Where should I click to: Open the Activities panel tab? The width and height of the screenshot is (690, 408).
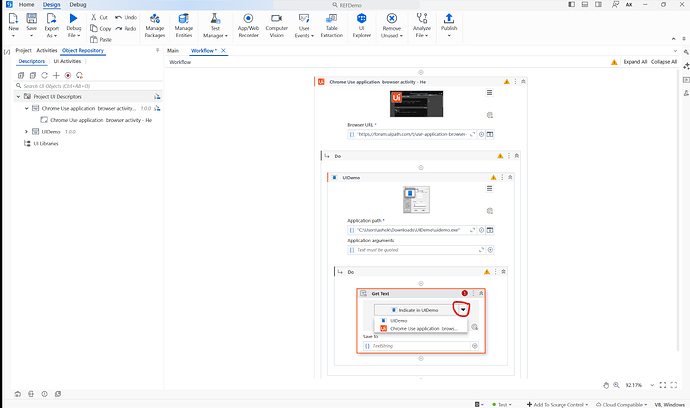(x=47, y=50)
